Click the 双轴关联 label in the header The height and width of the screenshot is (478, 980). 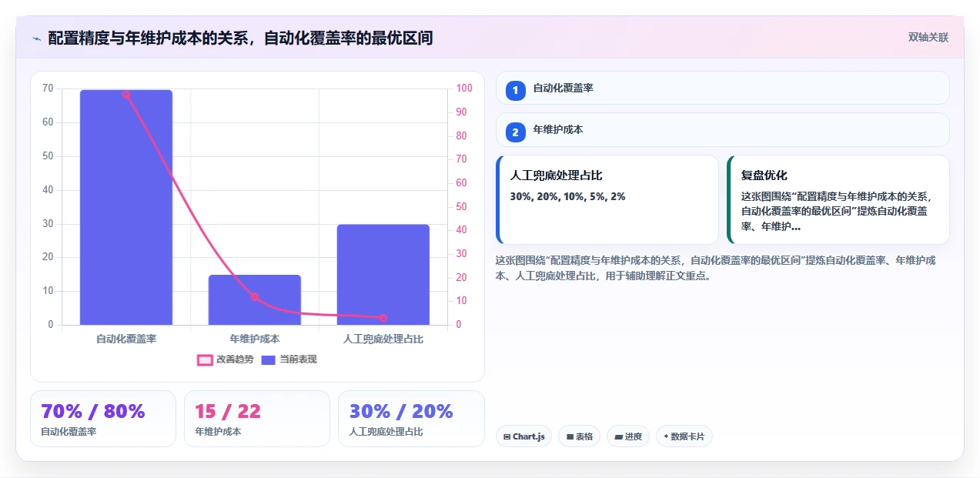(928, 37)
